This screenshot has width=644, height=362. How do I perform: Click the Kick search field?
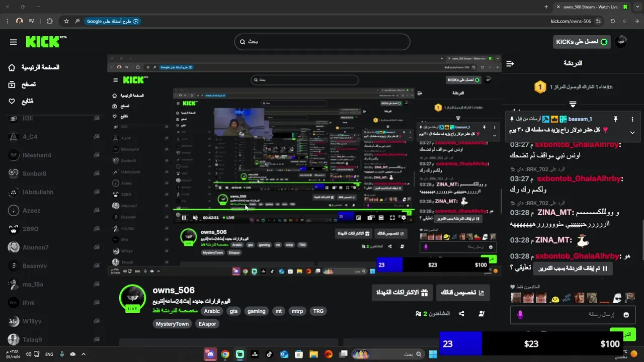tap(322, 42)
